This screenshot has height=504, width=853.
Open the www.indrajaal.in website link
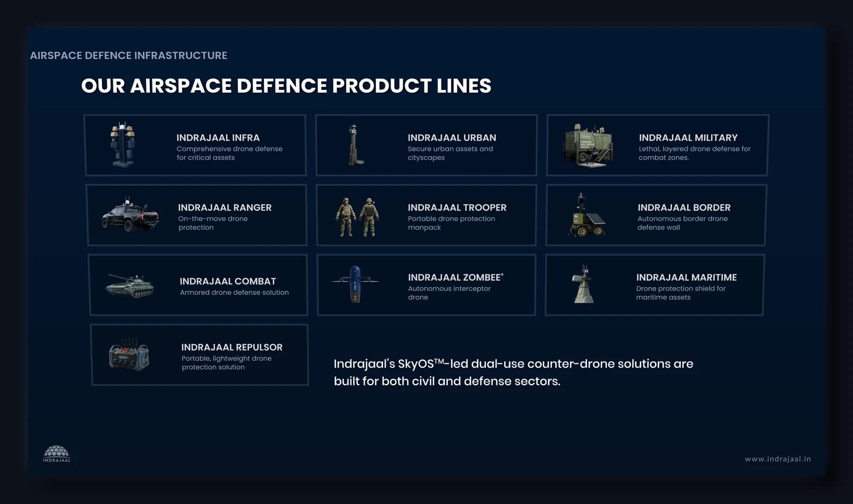point(778,459)
